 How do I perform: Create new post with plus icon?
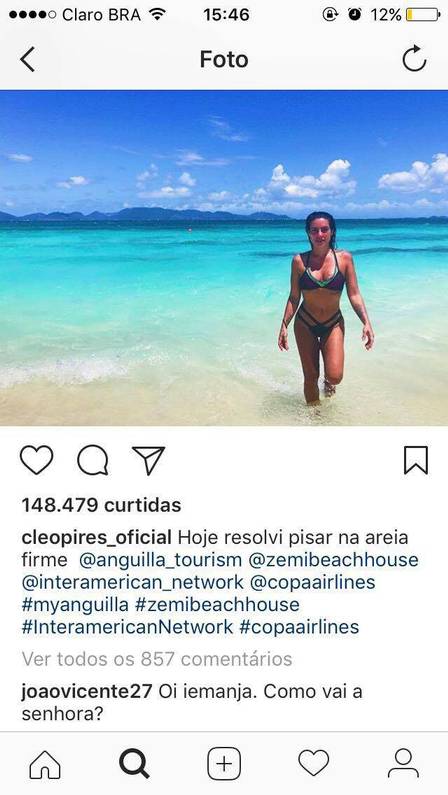[x=224, y=764]
